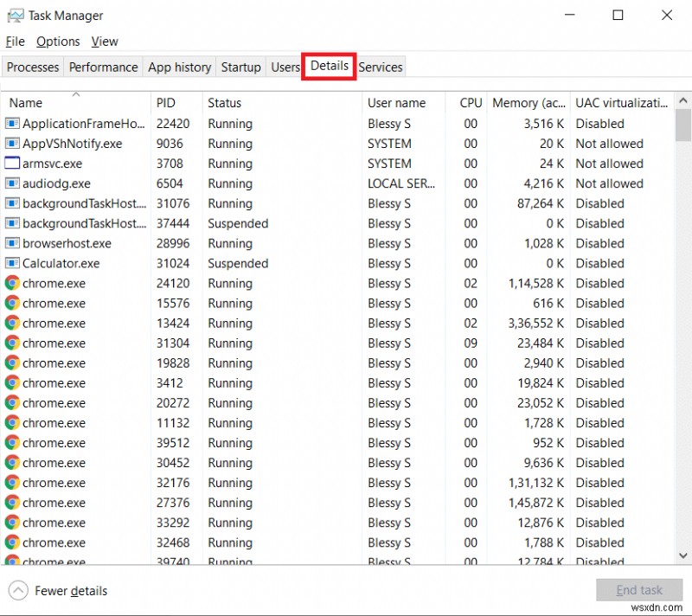Switch to the Performance tab

click(103, 67)
